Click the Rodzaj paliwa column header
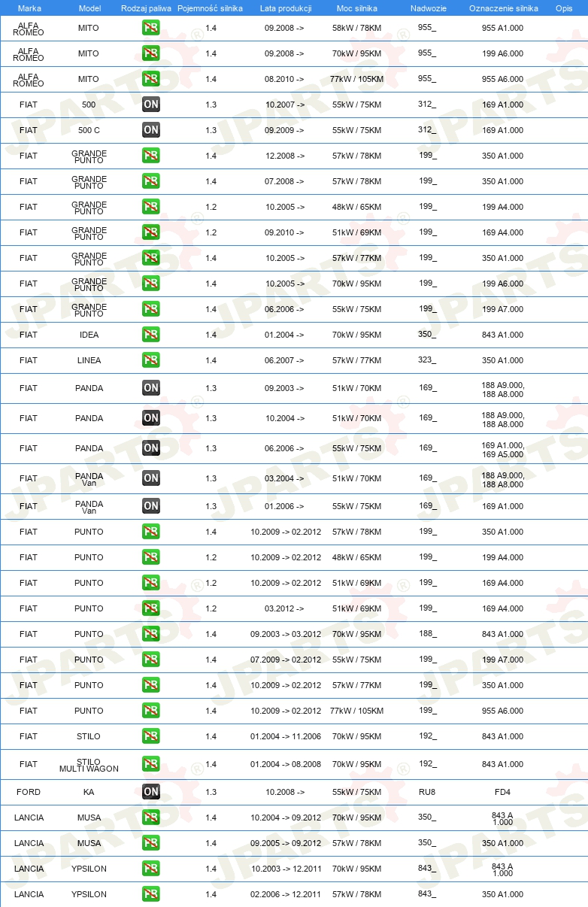588x907 pixels. [147, 8]
